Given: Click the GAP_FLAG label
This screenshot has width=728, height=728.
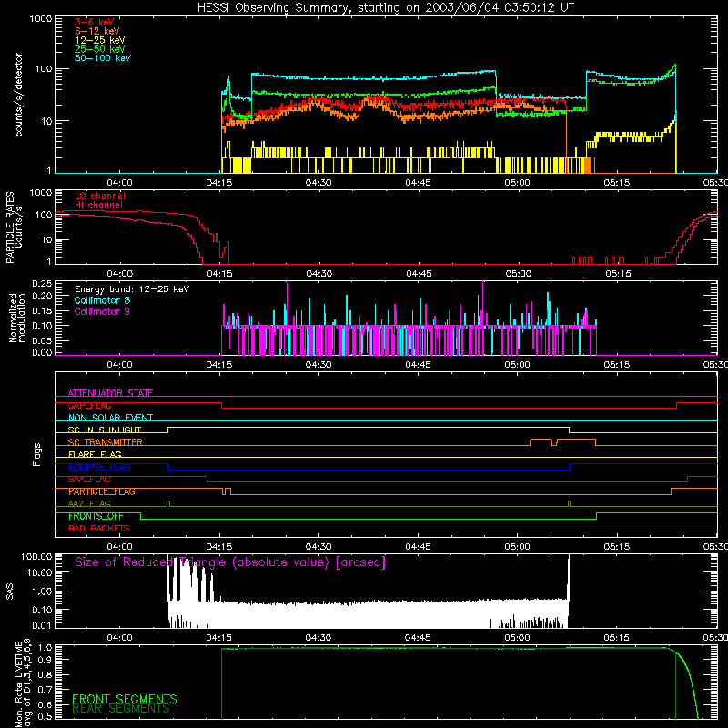Looking at the screenshot, I should click(x=89, y=405).
